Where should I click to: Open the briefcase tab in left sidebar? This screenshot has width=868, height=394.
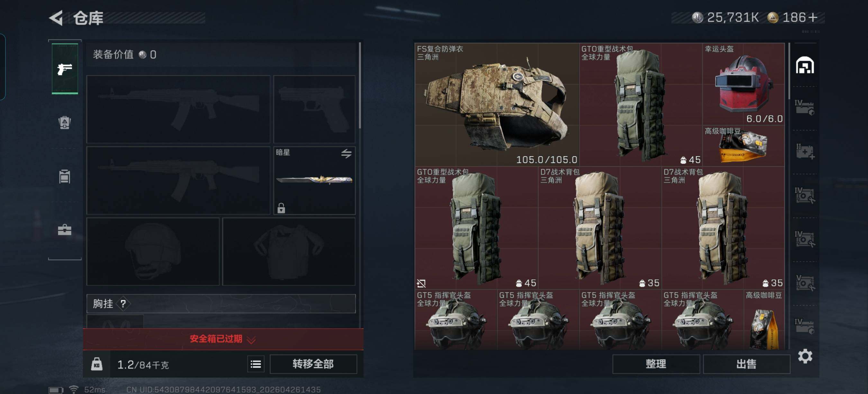(64, 230)
